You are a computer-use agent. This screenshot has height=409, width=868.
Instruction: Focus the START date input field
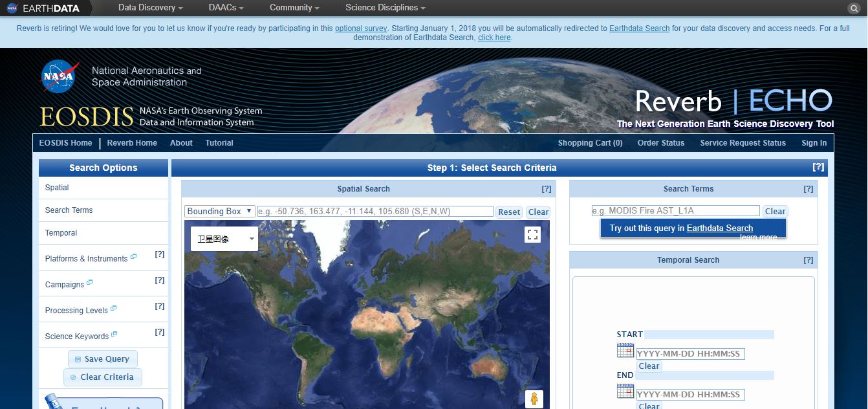[x=690, y=354]
